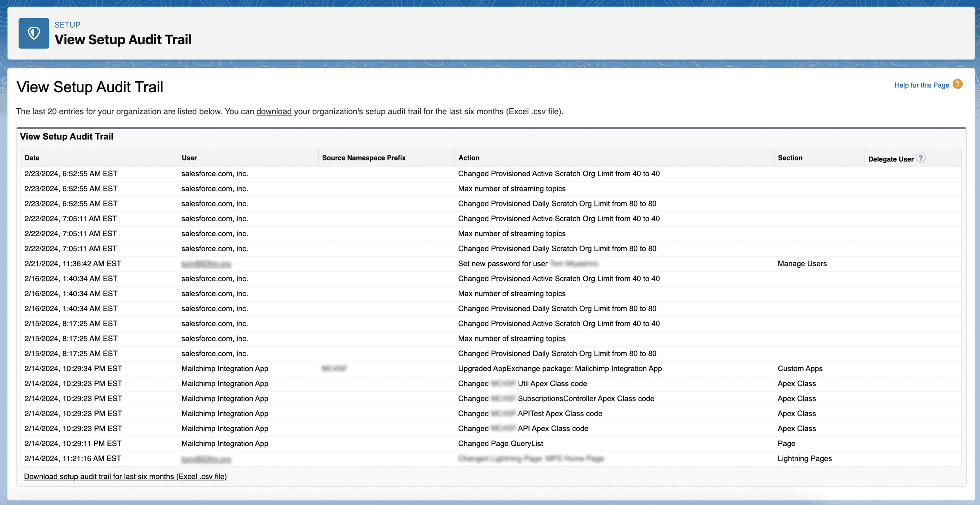
Task: Select the Changed Page QueryList entry
Action: point(501,443)
